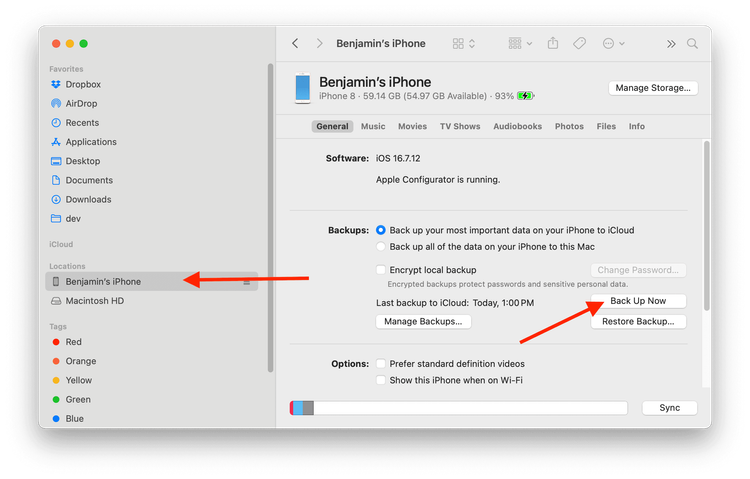Select back up to this Mac radio
The image size is (750, 479).
(x=381, y=247)
